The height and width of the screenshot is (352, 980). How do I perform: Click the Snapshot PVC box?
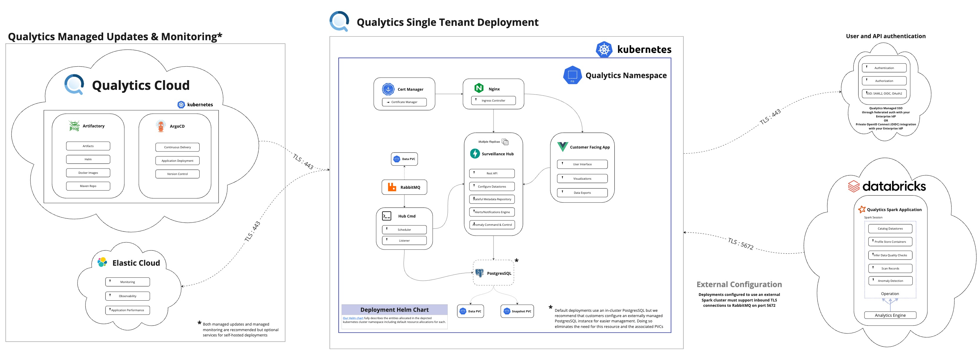517,311
